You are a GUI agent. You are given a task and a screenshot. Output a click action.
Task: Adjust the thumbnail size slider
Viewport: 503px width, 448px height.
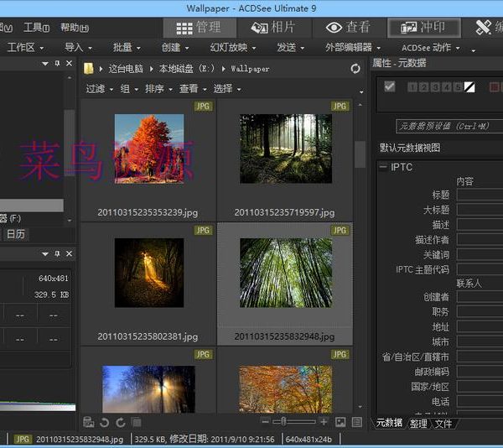click(x=286, y=422)
